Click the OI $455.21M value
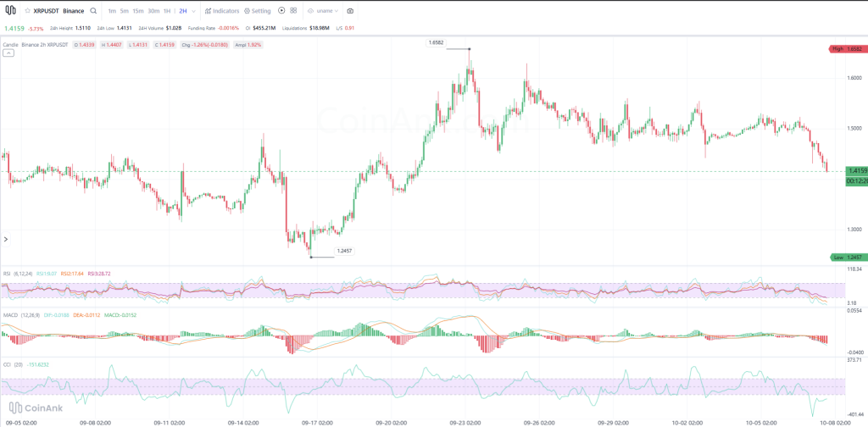This screenshot has width=868, height=427. click(264, 28)
